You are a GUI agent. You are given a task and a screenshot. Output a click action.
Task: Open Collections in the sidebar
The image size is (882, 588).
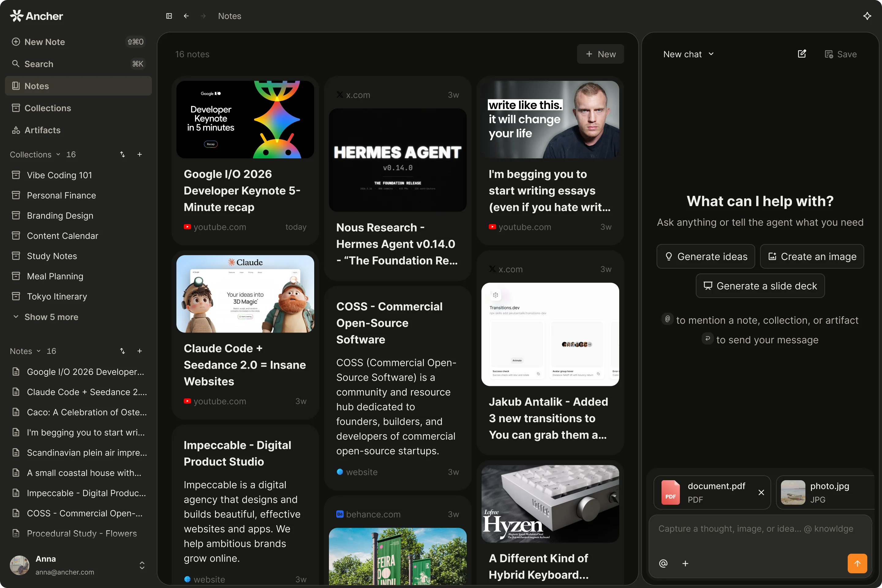coord(78,108)
